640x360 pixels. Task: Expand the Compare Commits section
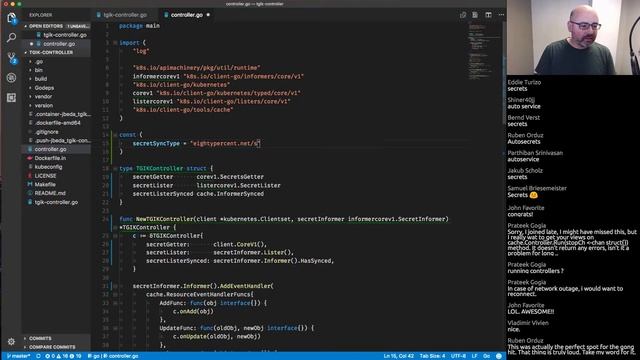57,347
